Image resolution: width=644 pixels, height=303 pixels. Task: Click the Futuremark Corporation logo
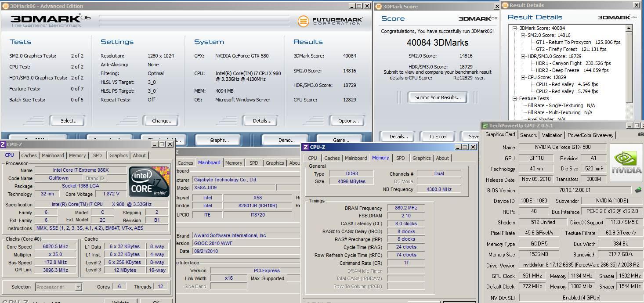tap(330, 21)
